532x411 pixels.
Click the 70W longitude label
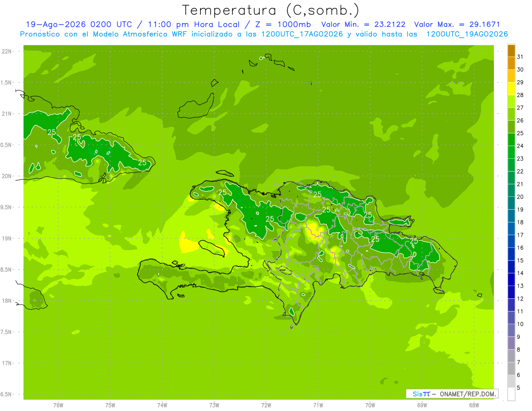pyautogui.click(x=370, y=405)
